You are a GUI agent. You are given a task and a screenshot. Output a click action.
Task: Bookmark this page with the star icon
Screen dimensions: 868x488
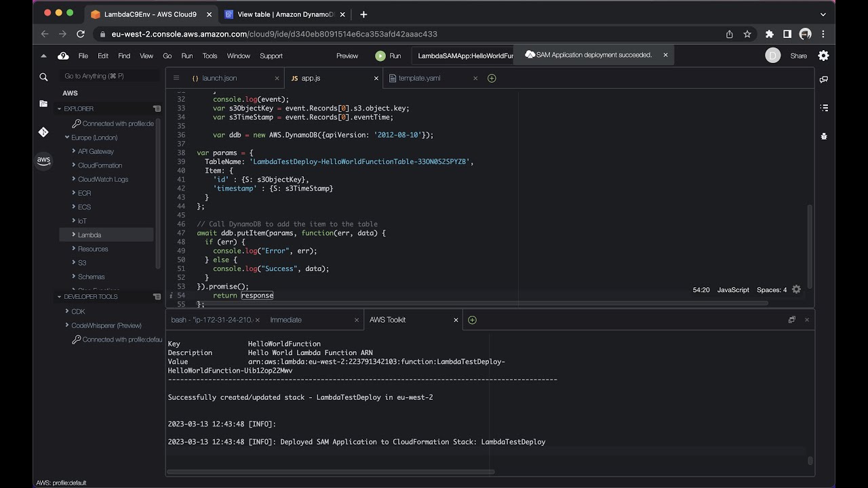pos(747,34)
